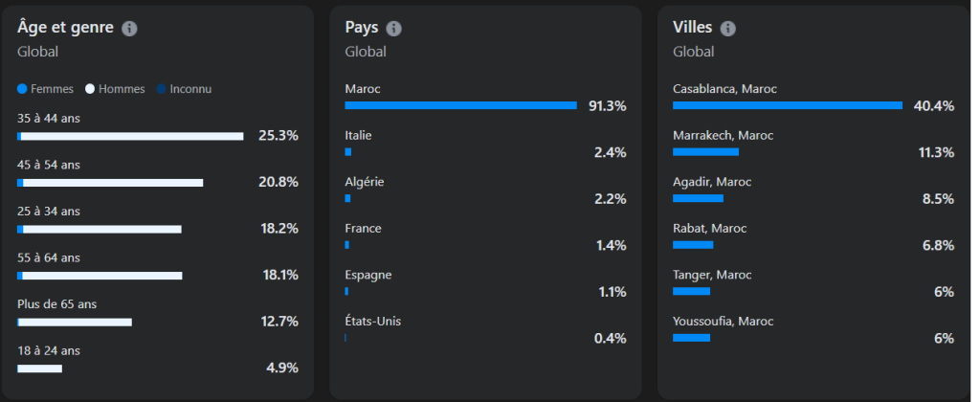Click the Maroc country bar

[x=460, y=105]
